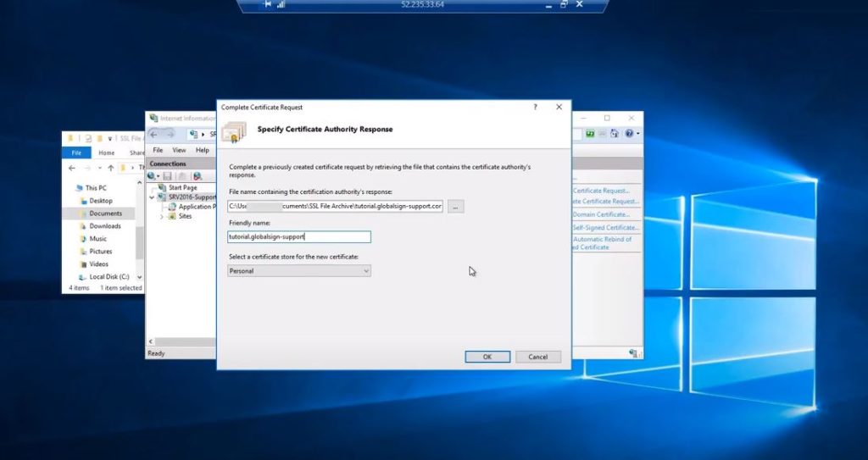Select Music in File Explorer navigation
This screenshot has height=460, width=868.
click(98, 239)
